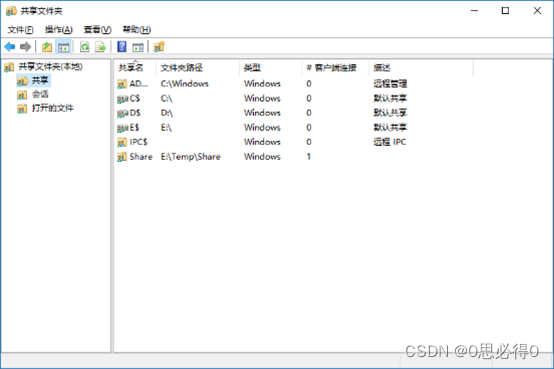Click the blue Help question mark icon

(122, 47)
